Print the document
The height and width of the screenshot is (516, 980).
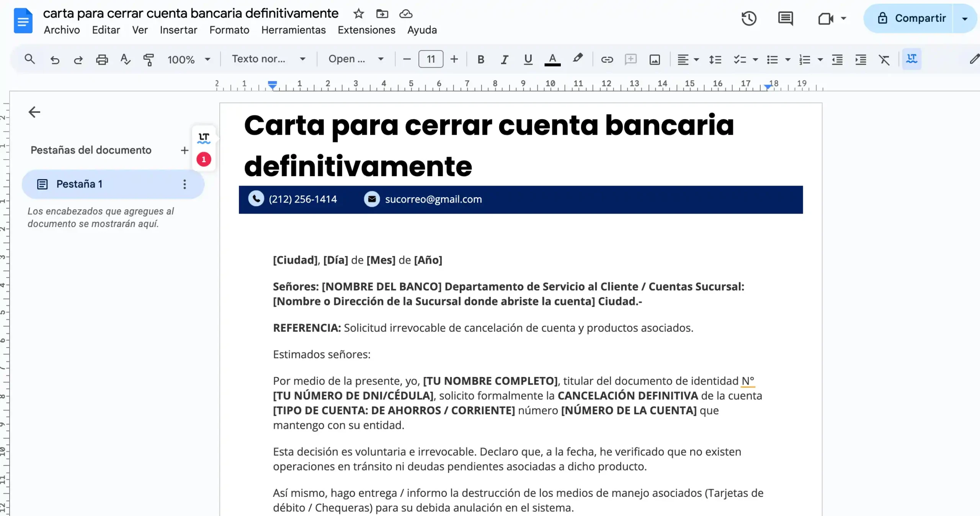pos(101,59)
